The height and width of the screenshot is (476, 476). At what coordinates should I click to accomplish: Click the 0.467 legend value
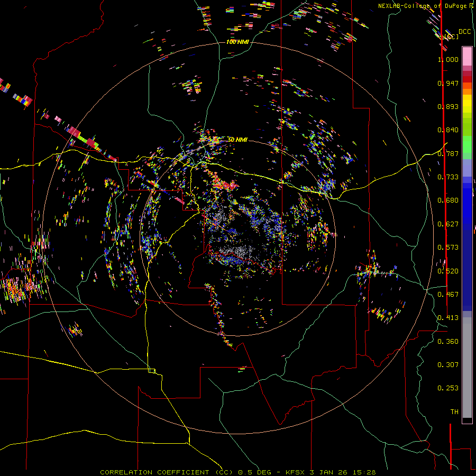[x=448, y=295]
